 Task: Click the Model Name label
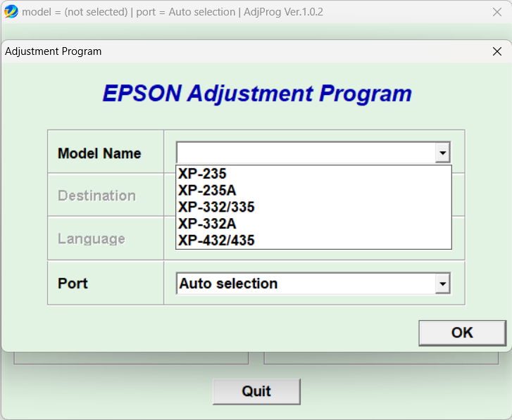pyautogui.click(x=99, y=153)
